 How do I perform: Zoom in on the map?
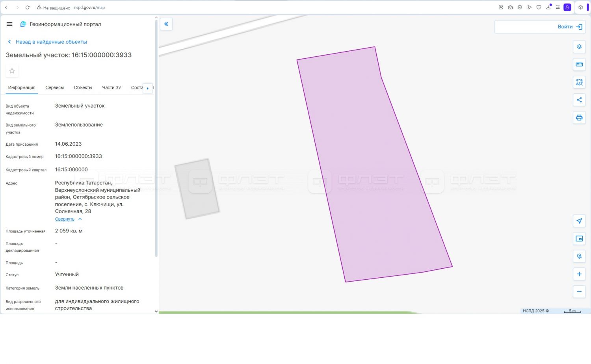pos(579,274)
